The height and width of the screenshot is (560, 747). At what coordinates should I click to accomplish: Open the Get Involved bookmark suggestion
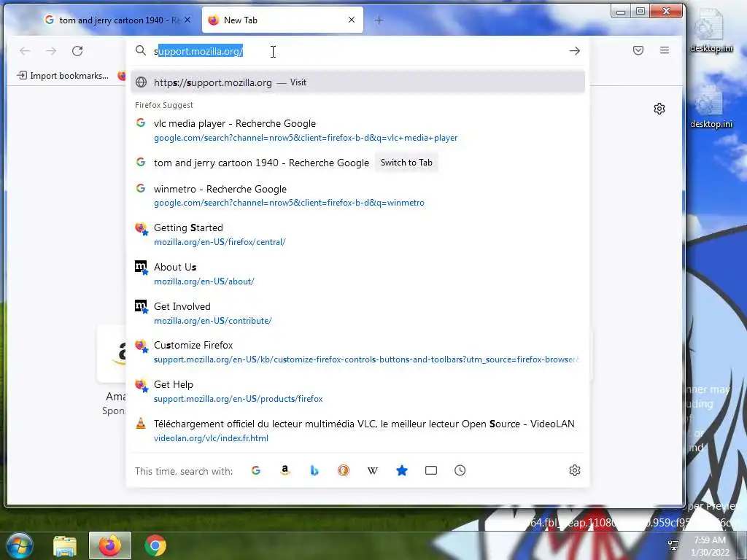coord(357,314)
